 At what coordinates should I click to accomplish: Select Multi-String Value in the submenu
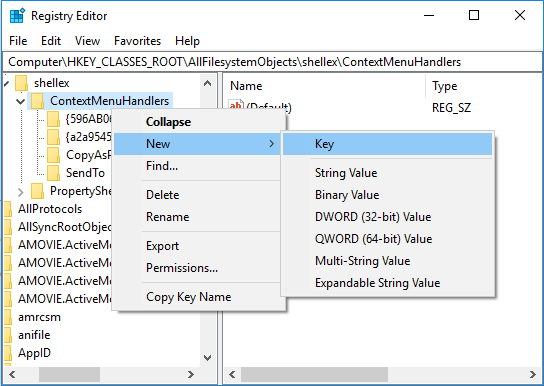[388, 261]
